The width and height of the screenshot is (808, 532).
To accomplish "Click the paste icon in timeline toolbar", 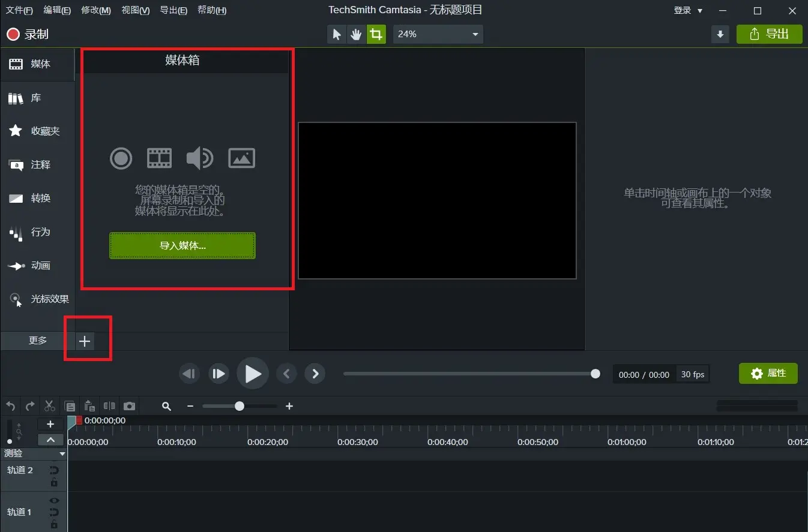I will (89, 406).
